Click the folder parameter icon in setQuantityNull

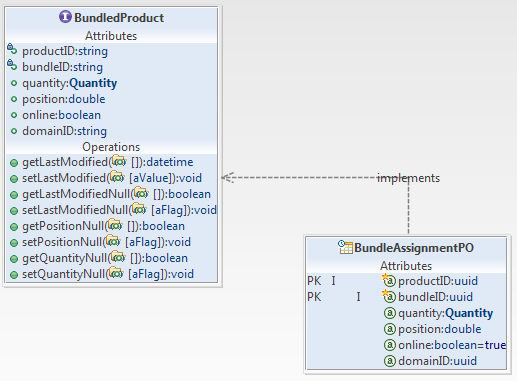click(117, 273)
